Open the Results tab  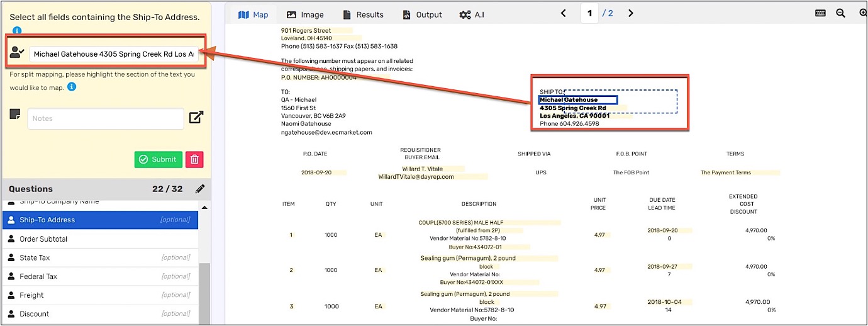[x=363, y=14]
